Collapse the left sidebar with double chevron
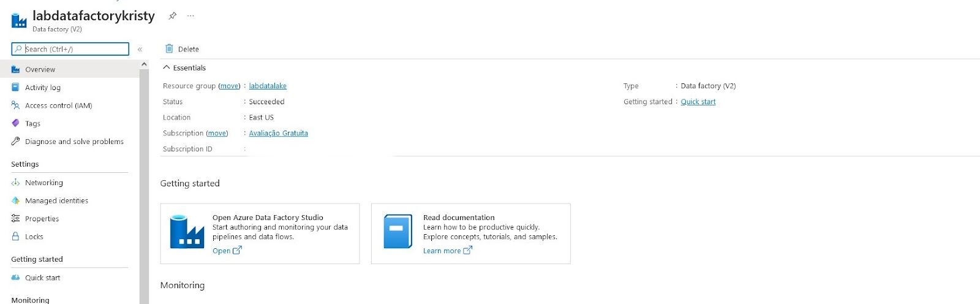Image resolution: width=980 pixels, height=304 pixels. click(140, 49)
